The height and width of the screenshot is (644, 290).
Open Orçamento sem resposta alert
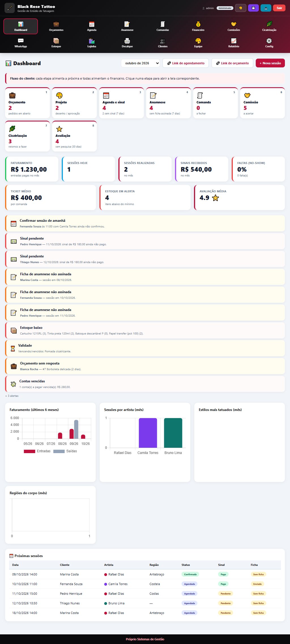tap(145, 366)
